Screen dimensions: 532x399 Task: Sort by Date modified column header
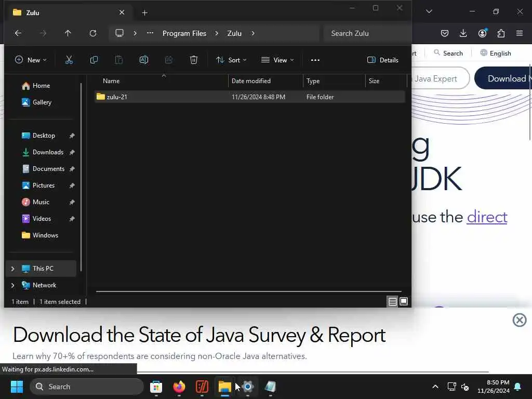tap(251, 81)
